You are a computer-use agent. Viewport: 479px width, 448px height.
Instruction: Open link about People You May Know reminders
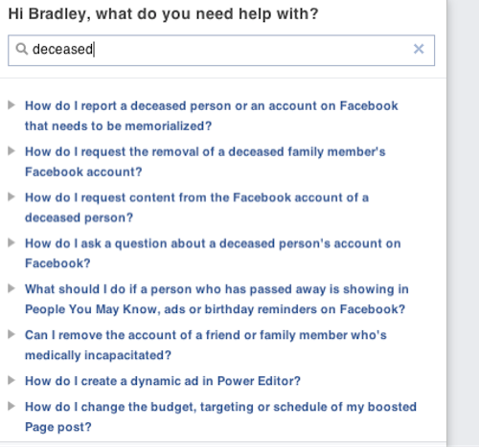coord(217,300)
